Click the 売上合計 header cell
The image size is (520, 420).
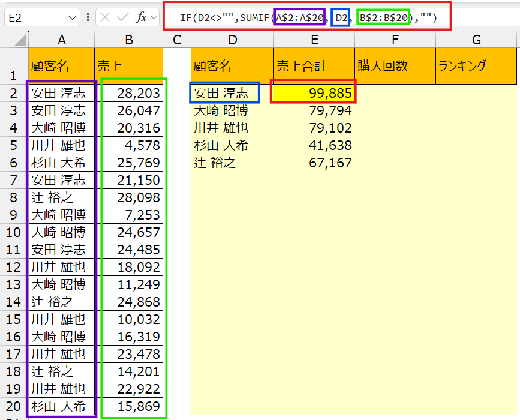click(314, 66)
